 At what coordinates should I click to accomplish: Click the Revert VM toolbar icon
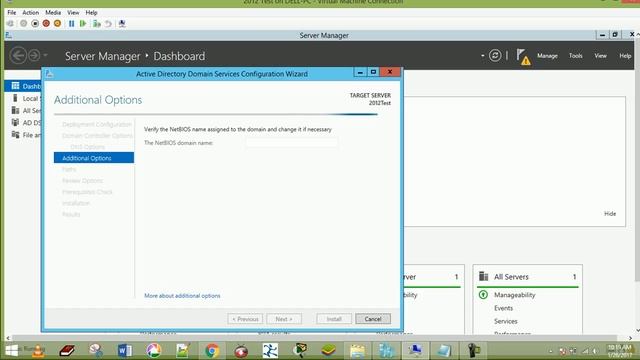108,24
